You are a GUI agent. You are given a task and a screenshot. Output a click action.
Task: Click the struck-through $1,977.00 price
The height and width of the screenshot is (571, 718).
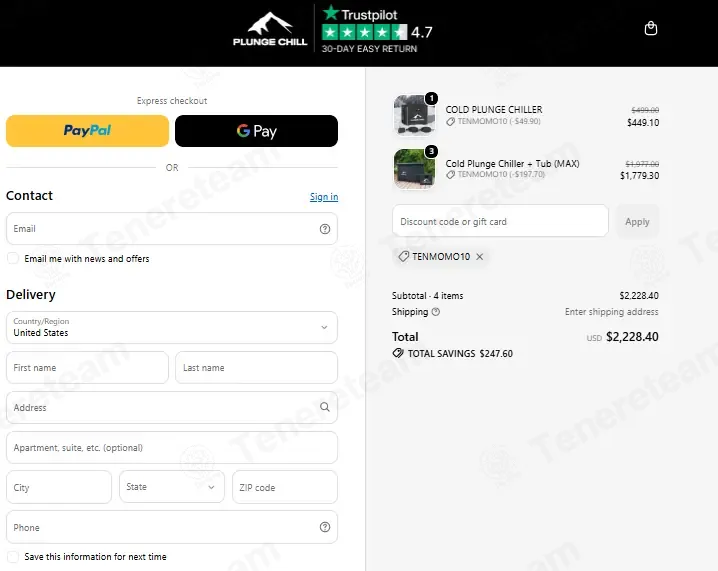[642, 164]
